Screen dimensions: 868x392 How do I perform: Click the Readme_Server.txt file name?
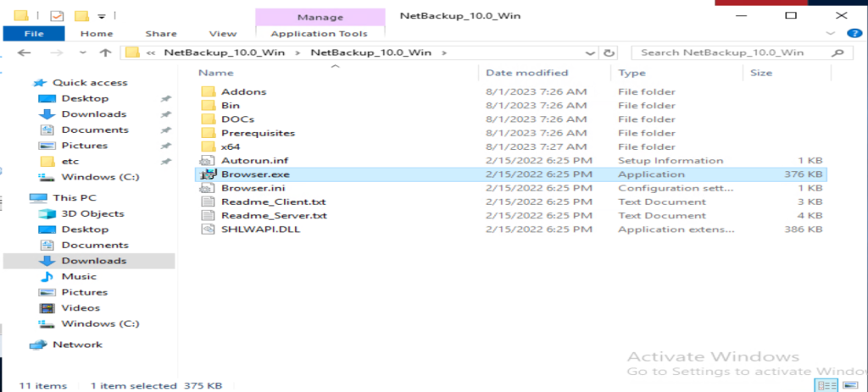pyautogui.click(x=274, y=216)
